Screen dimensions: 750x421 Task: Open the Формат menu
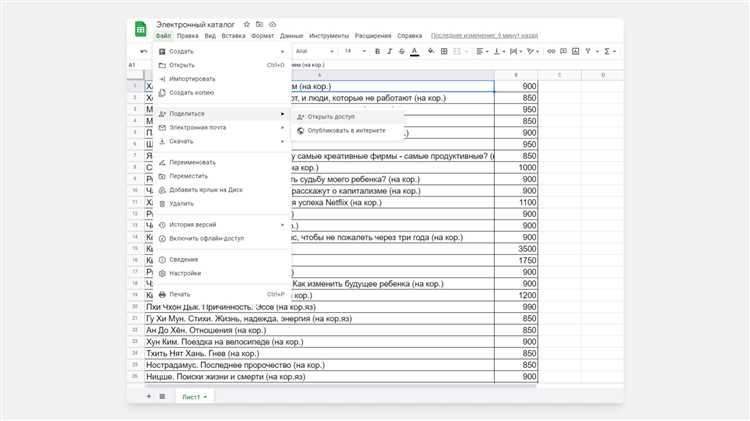coord(263,36)
